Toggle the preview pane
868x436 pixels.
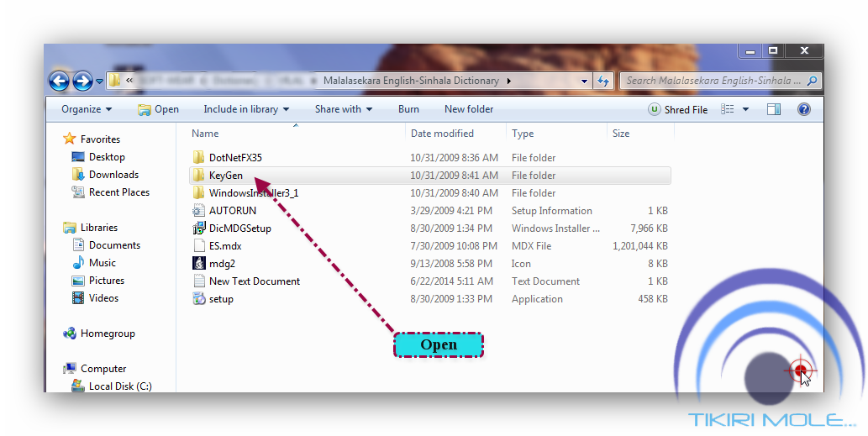774,109
